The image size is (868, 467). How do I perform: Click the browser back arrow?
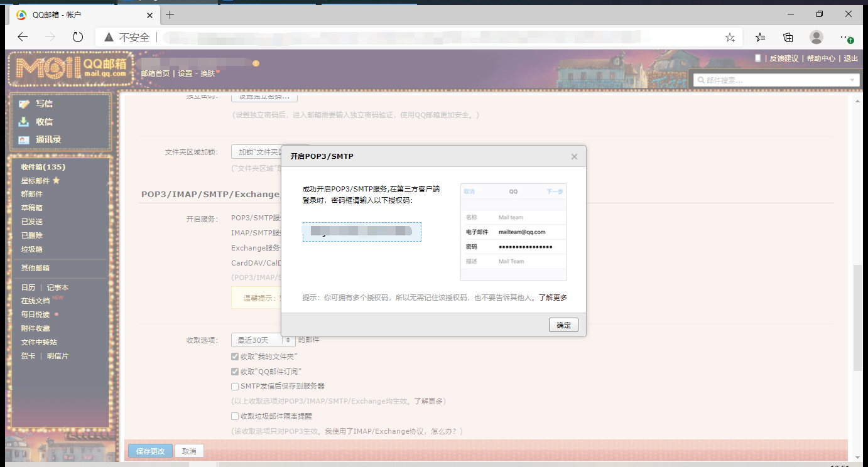coord(23,37)
